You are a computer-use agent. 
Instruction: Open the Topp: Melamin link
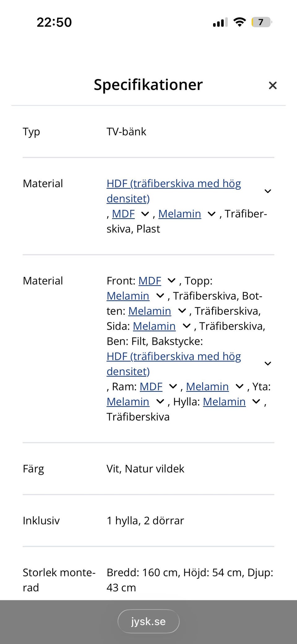[128, 296]
